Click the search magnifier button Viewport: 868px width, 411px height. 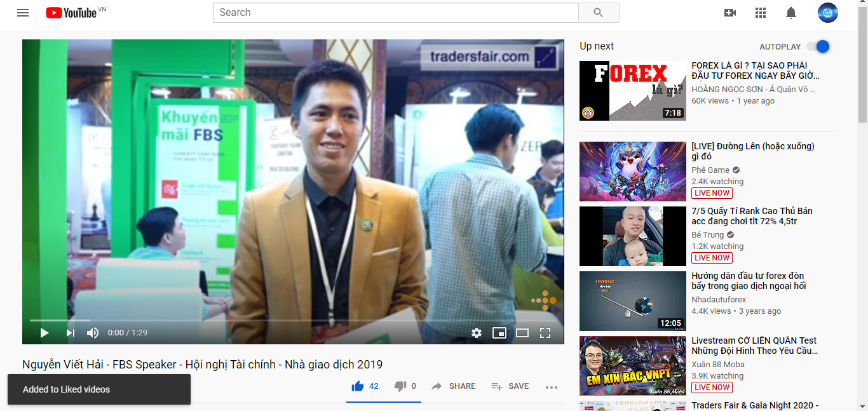coord(599,13)
